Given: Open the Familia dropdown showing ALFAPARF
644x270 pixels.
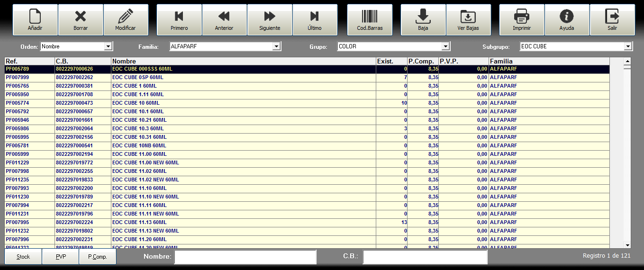Looking at the screenshot, I should 276,46.
